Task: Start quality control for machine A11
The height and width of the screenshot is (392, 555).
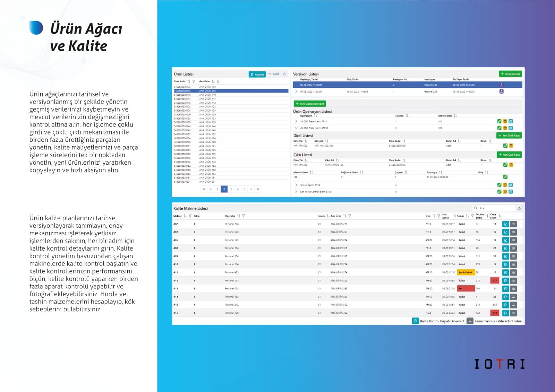Action: point(505,272)
